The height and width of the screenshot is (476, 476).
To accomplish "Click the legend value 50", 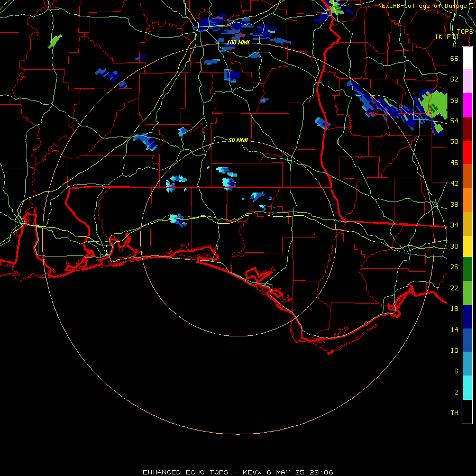I will 454,141.
